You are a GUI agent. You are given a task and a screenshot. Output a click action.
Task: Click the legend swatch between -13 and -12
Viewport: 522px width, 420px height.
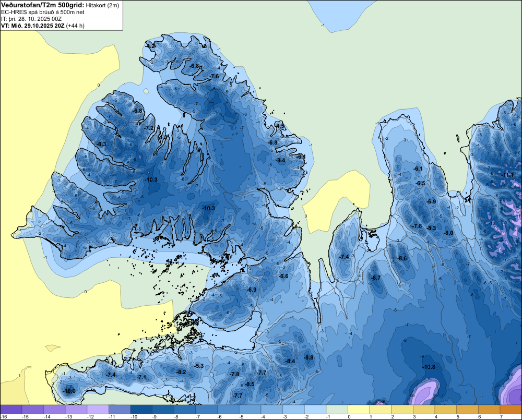(76, 410)
